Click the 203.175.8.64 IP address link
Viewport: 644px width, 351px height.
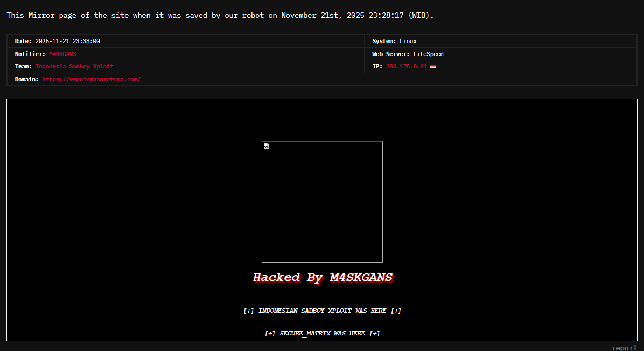pyautogui.click(x=407, y=67)
